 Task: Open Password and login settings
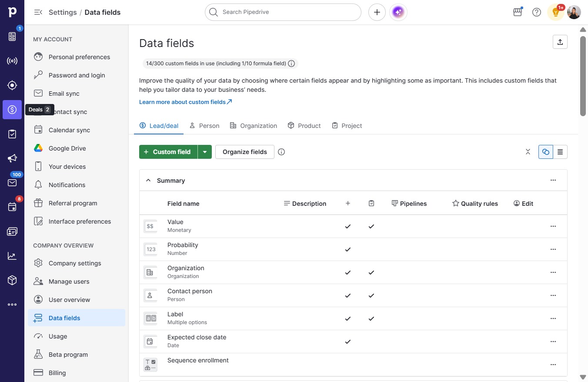pos(77,75)
